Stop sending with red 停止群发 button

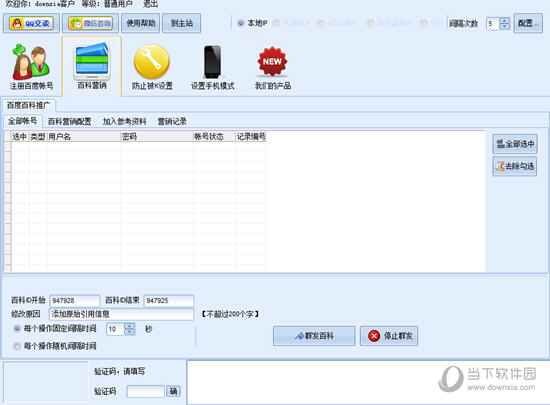pyautogui.click(x=389, y=336)
